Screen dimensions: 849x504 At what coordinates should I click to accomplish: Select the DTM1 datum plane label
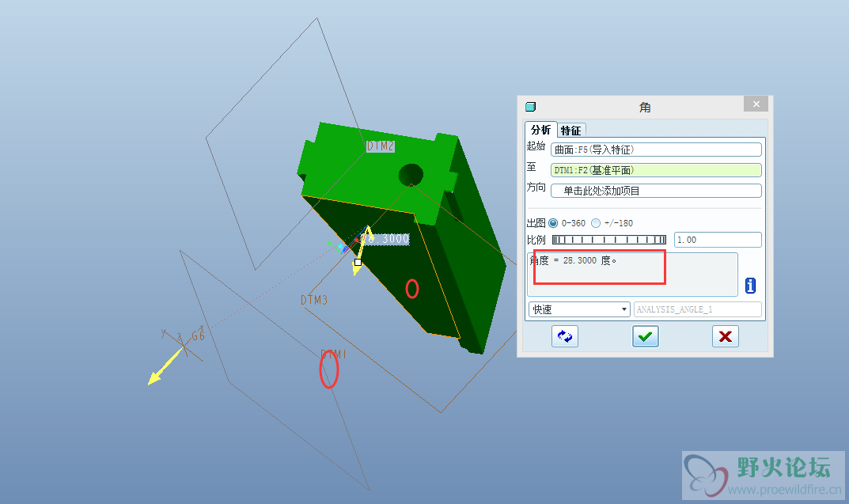[334, 354]
